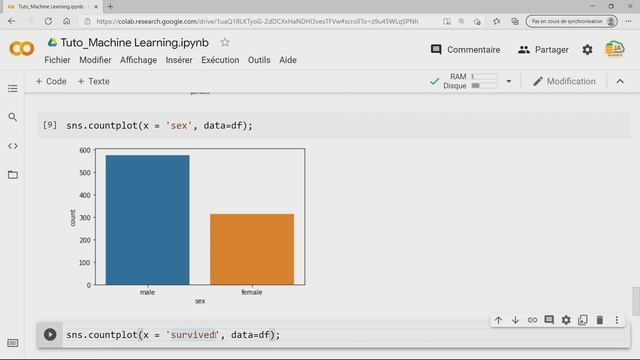Click the vertical page scrollbar
This screenshot has height=360, width=640.
click(636, 301)
